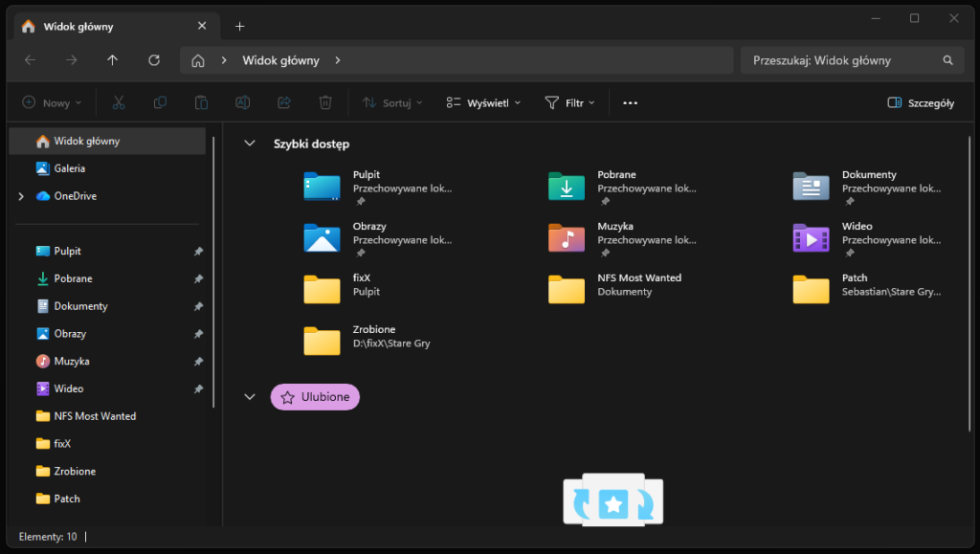Unpin Pulpit from the sidebar

(198, 252)
